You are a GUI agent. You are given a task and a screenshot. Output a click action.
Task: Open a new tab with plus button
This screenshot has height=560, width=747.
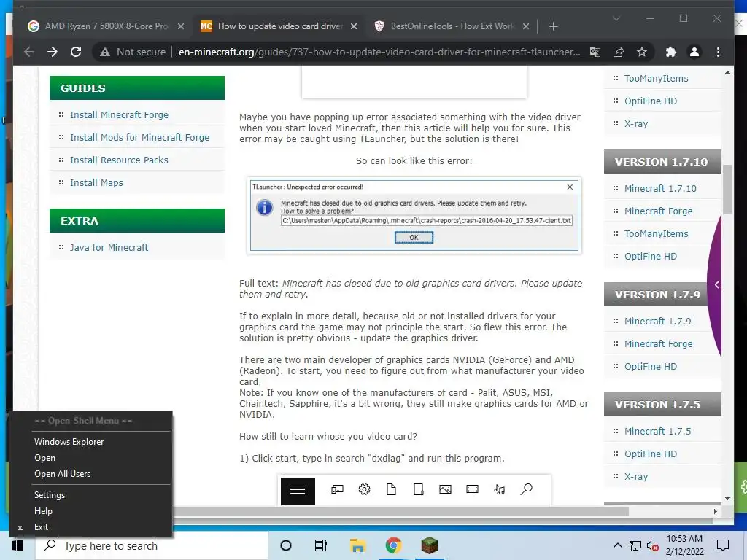(x=553, y=27)
